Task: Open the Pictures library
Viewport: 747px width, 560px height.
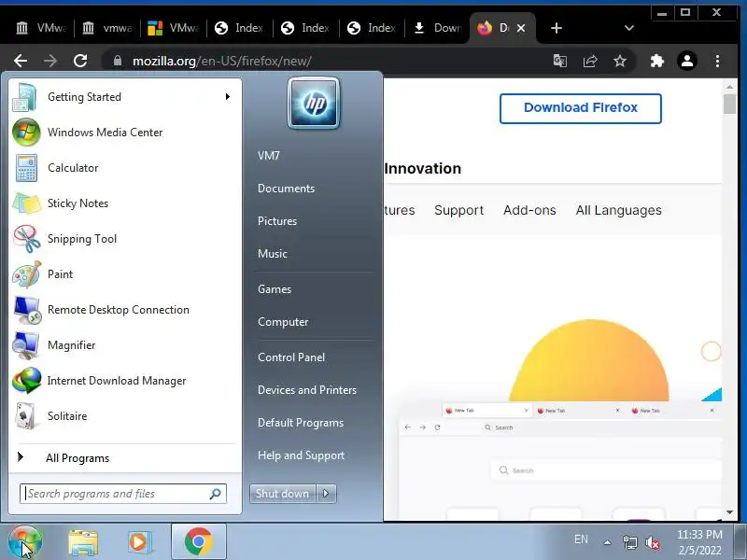Action: pos(277,221)
